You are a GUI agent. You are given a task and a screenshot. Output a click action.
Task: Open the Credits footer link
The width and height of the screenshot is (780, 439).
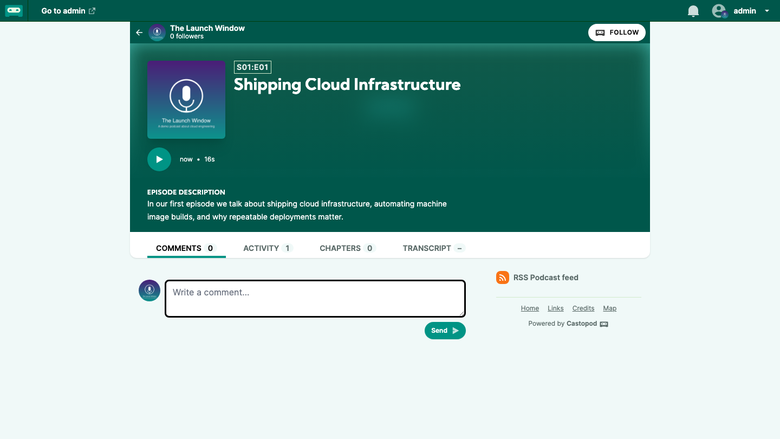pos(583,308)
